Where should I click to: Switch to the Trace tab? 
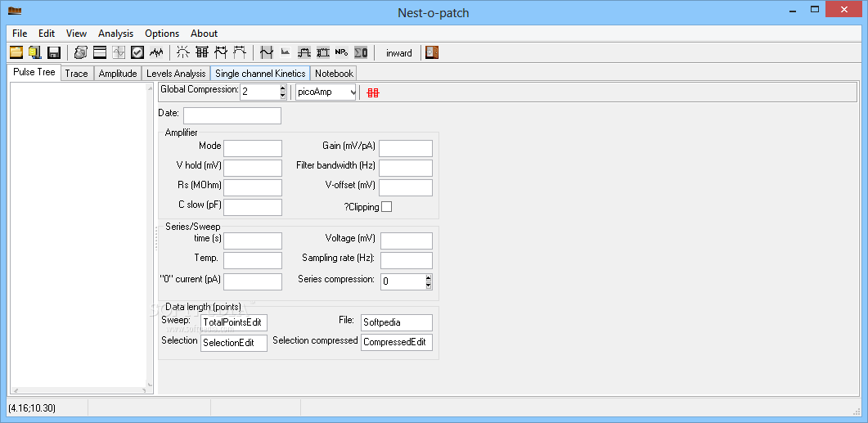pyautogui.click(x=76, y=73)
